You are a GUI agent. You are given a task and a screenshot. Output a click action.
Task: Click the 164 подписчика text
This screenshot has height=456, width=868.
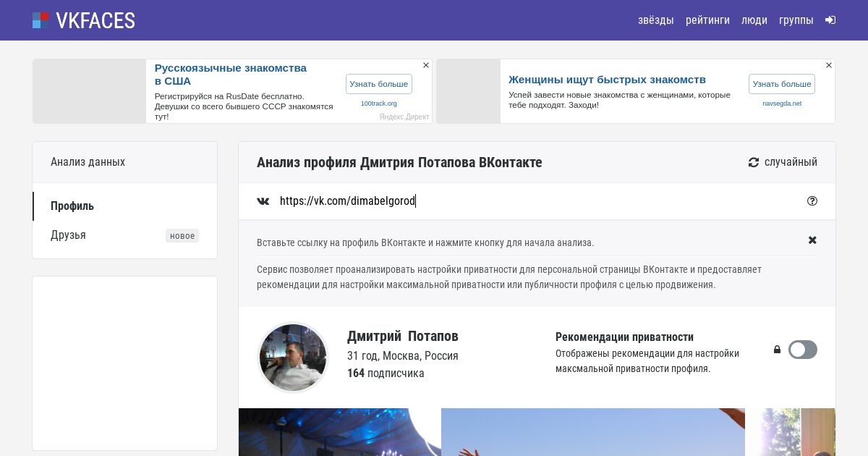tap(386, 373)
